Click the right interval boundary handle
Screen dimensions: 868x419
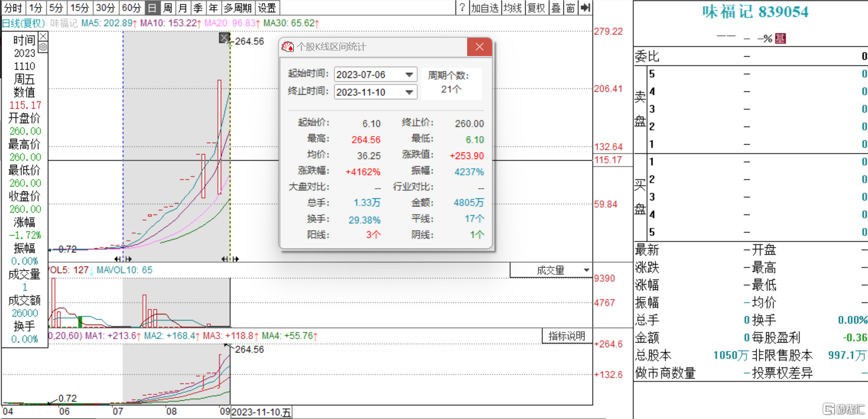tap(230, 259)
